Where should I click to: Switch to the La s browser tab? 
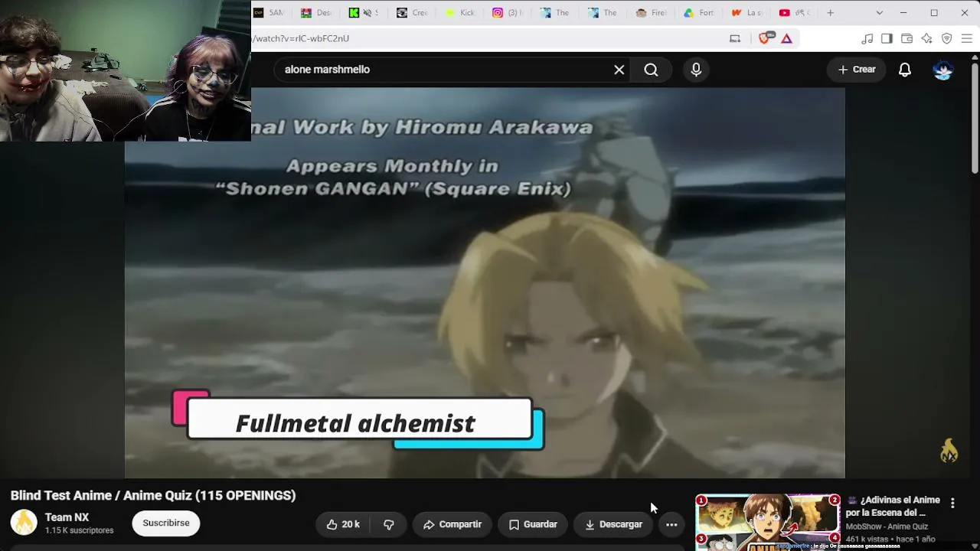pyautogui.click(x=746, y=12)
